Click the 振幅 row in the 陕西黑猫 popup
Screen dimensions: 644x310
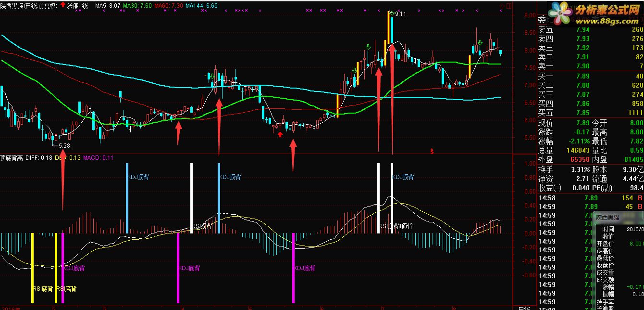619,294
